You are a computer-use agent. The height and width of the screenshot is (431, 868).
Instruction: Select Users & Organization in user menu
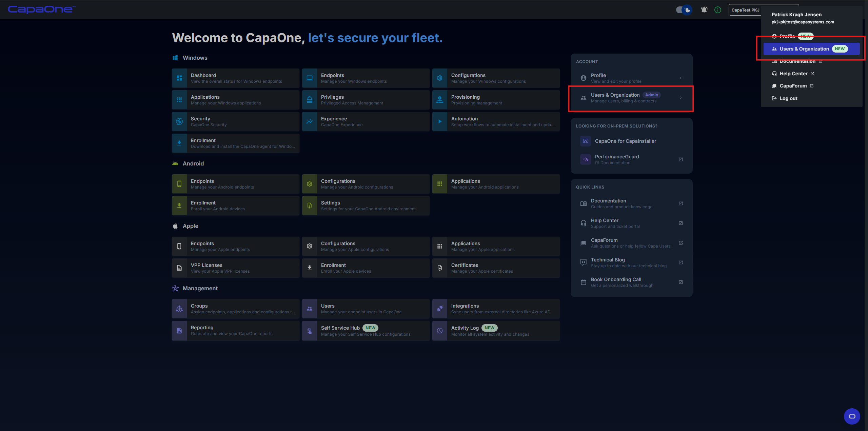pos(811,49)
